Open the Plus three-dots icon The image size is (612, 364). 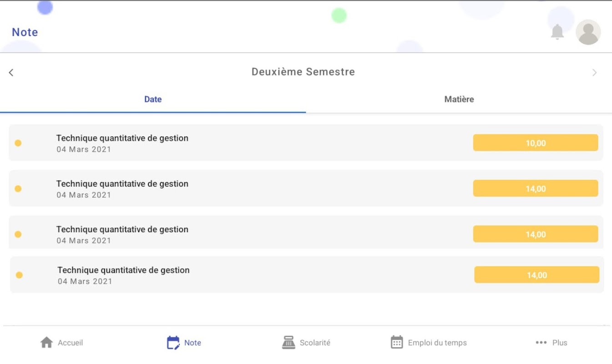coord(541,343)
